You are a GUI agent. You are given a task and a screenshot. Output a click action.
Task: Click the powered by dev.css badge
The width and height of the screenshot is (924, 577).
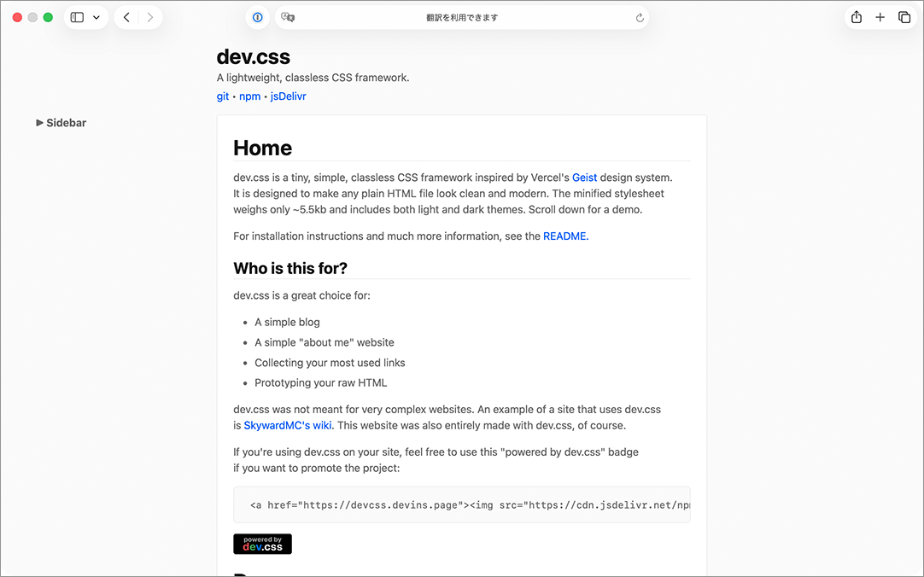pos(263,544)
